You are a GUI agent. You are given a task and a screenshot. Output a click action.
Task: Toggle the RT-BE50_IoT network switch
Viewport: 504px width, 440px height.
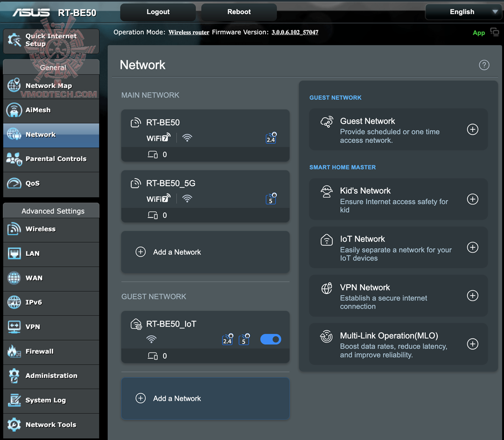click(271, 339)
